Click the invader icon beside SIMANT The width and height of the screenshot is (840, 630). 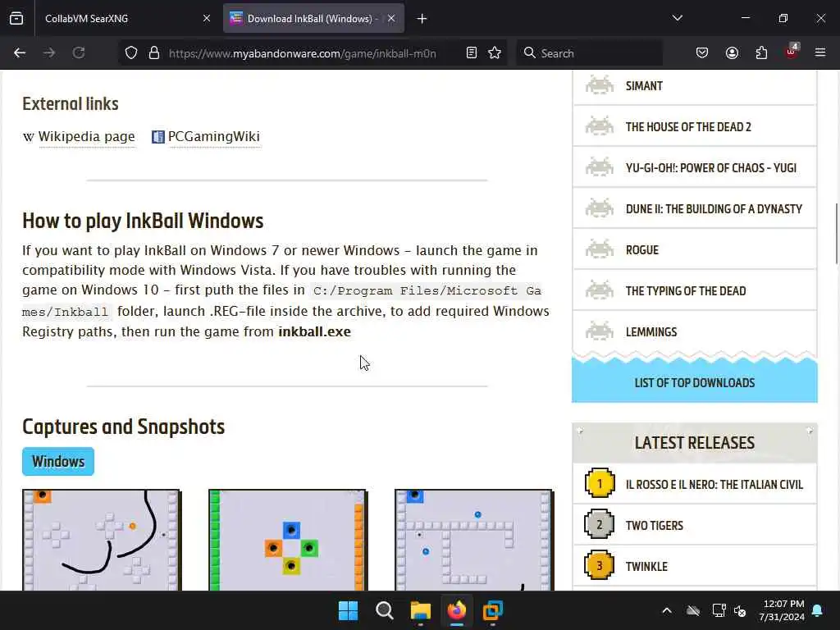point(600,85)
